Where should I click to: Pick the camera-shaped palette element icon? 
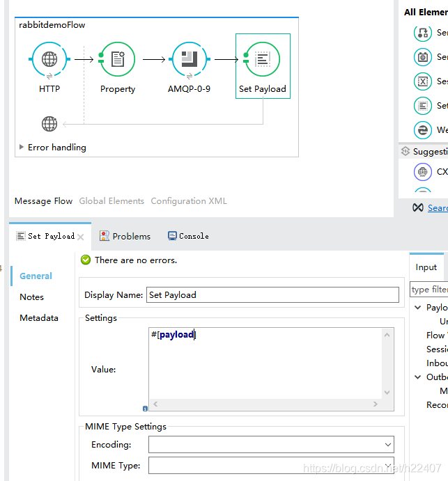pos(423,57)
